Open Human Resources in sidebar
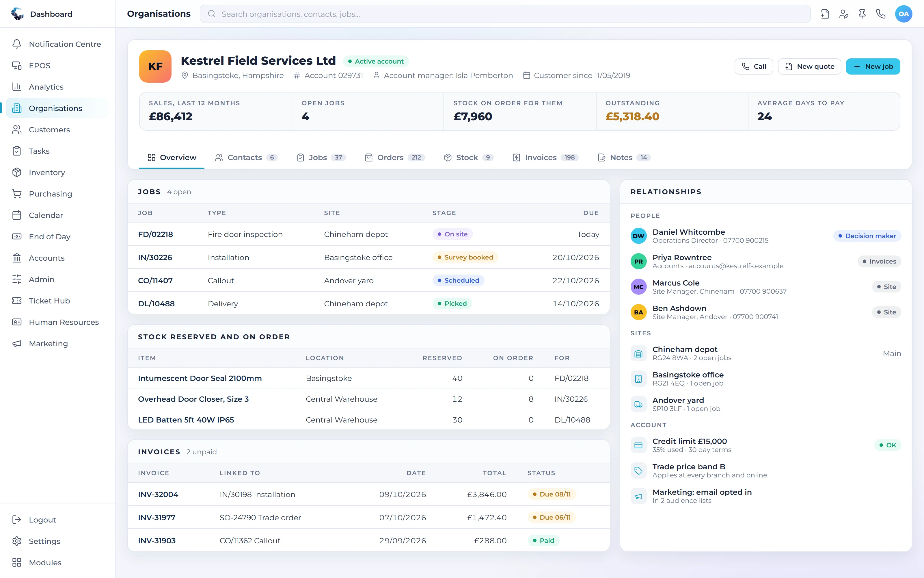 (x=57, y=322)
